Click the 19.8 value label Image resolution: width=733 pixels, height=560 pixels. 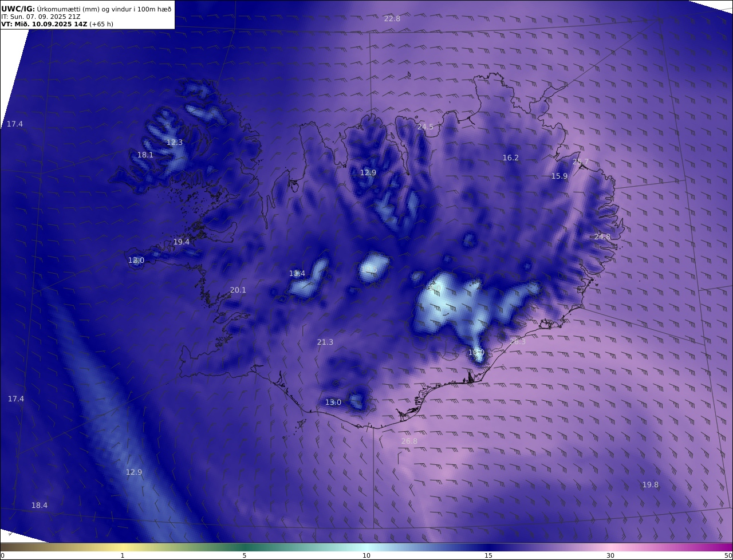coord(651,485)
